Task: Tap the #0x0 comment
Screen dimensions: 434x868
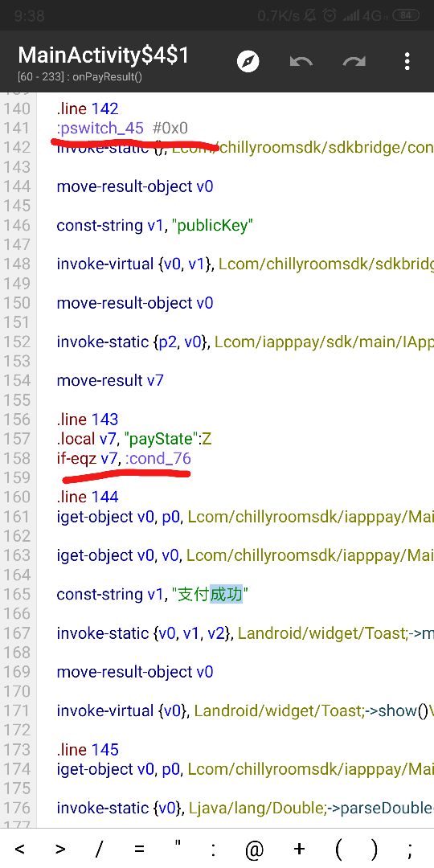Action: 170,129
